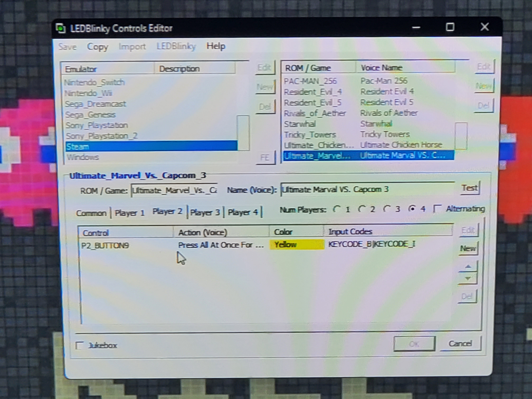532x399 pixels.
Task: Click the emulator list scrollbar thumb
Action: click(243, 133)
